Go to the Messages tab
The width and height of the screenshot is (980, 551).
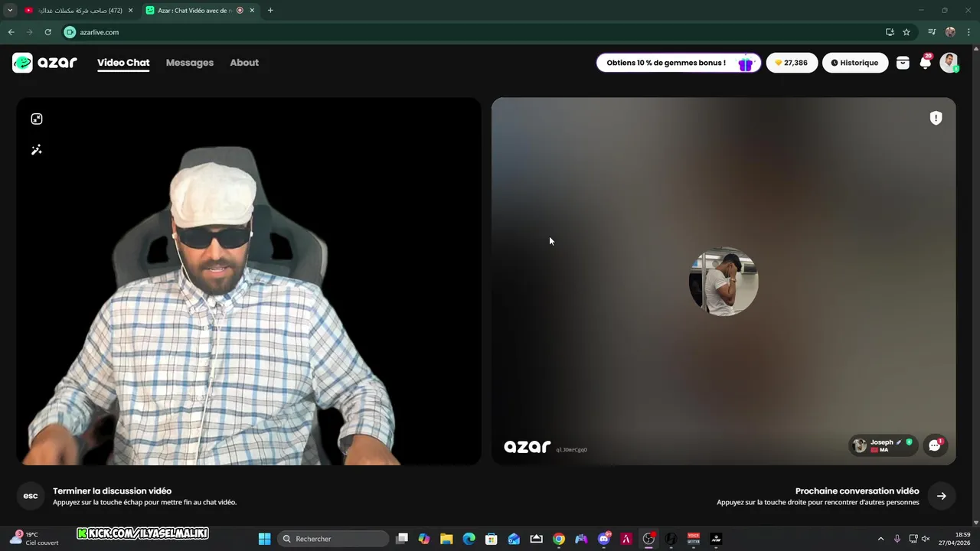pyautogui.click(x=190, y=63)
